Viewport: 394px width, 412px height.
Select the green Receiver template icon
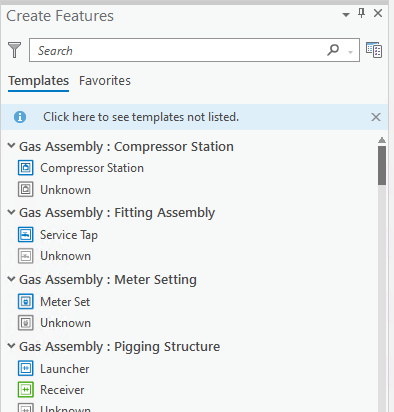[26, 390]
